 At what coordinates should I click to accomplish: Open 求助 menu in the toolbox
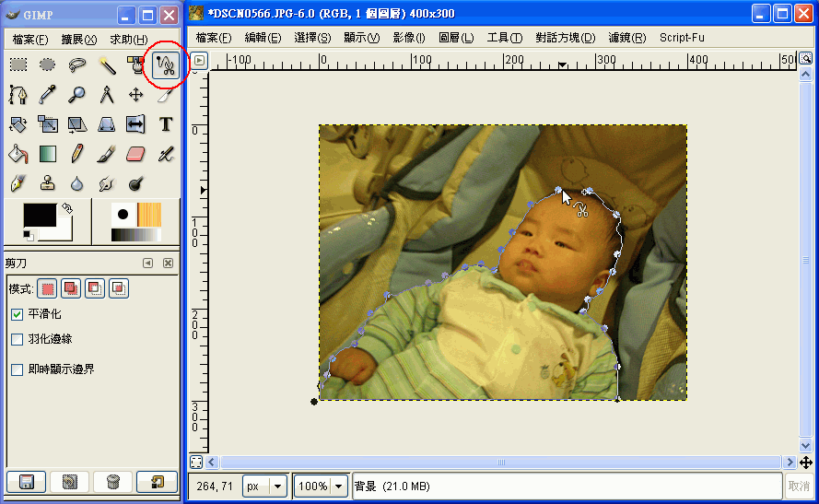(128, 40)
